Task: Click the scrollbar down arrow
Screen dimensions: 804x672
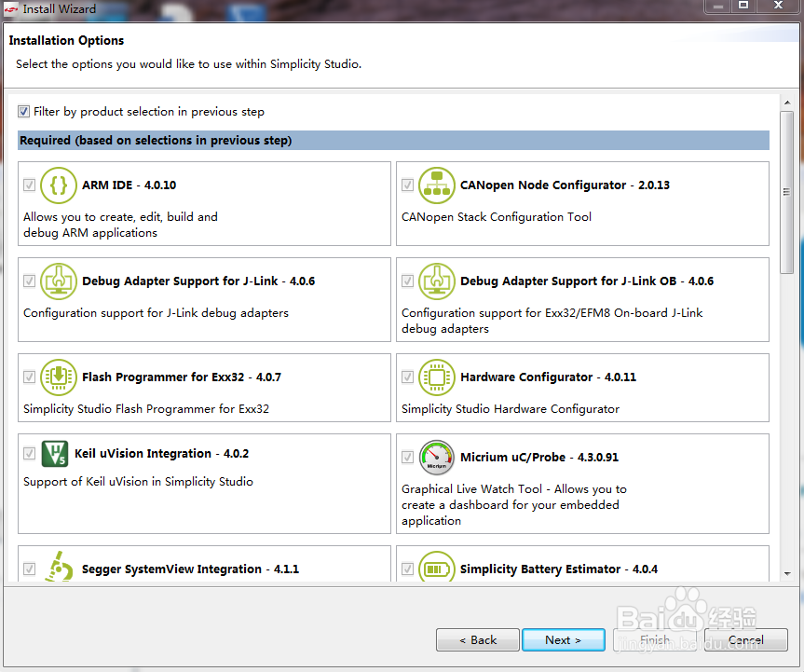Action: click(787, 574)
